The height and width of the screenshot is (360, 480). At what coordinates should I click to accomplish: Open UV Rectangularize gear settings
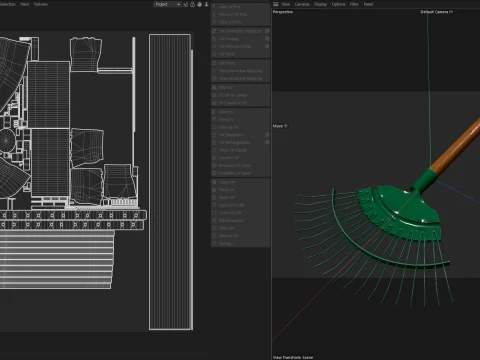[267, 142]
